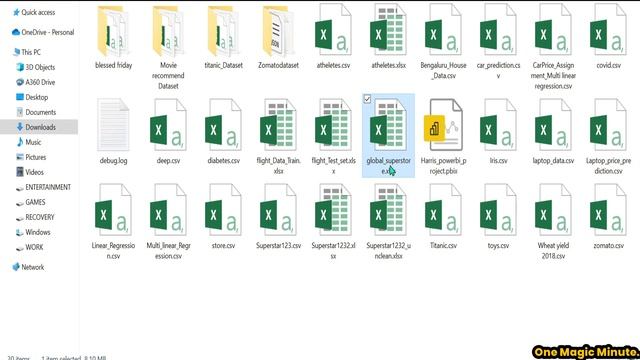Select the Harris_powerbi_project.pbix file icon
The width and height of the screenshot is (640, 360).
click(443, 124)
